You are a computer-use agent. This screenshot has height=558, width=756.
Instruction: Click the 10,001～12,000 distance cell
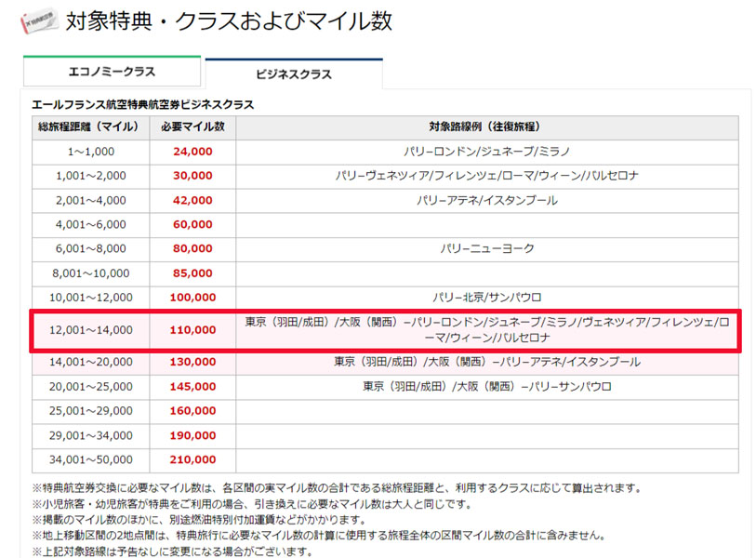(90, 298)
